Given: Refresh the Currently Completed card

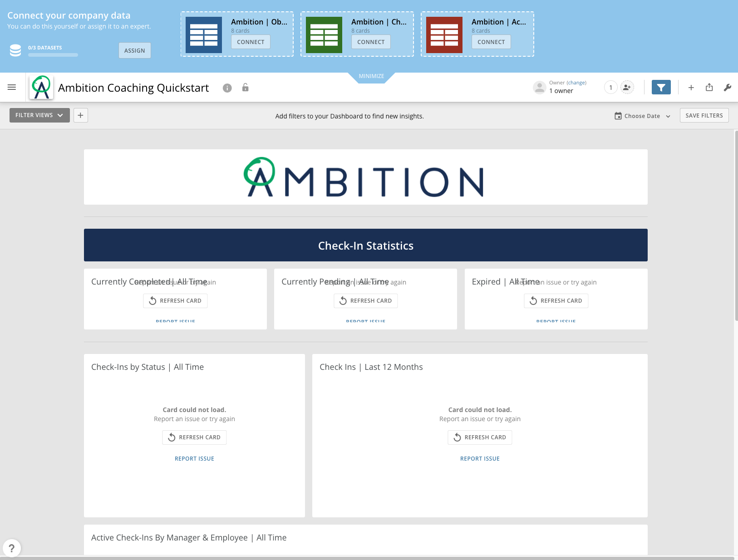Looking at the screenshot, I should pyautogui.click(x=175, y=301).
